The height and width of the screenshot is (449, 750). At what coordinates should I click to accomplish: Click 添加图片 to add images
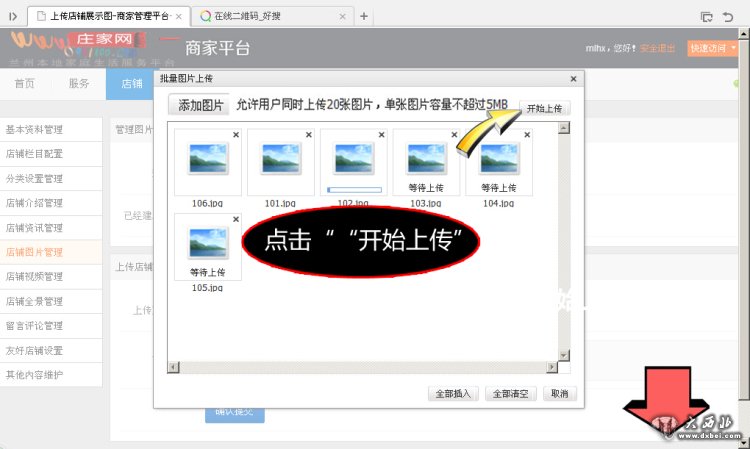pyautogui.click(x=201, y=106)
